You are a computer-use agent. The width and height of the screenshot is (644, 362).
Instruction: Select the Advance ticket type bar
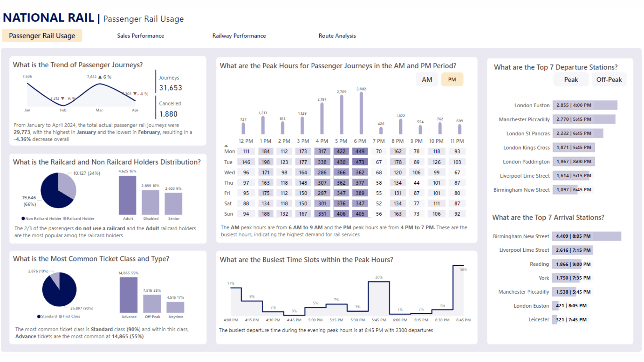[128, 295]
